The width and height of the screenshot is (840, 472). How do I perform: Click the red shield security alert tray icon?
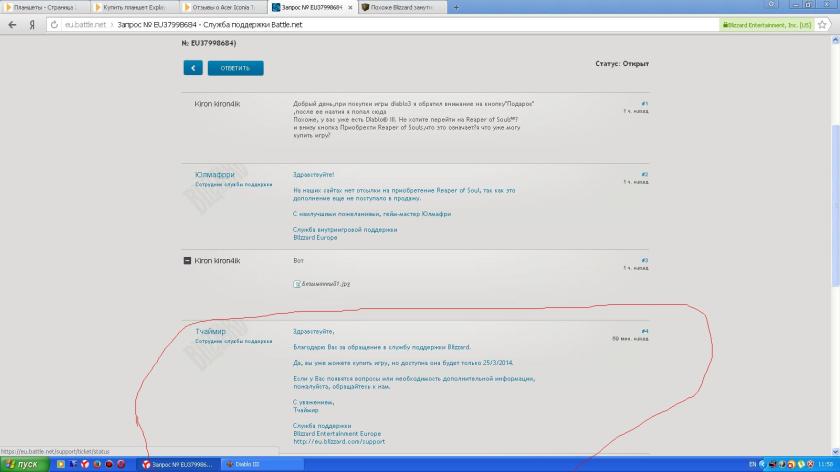pyautogui.click(x=810, y=464)
